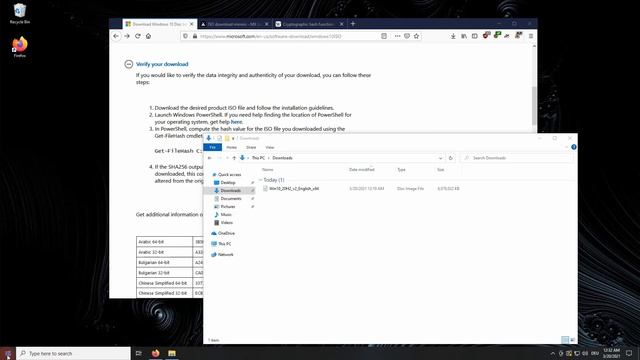Open File tab in Explorer ribbon

coord(212,147)
